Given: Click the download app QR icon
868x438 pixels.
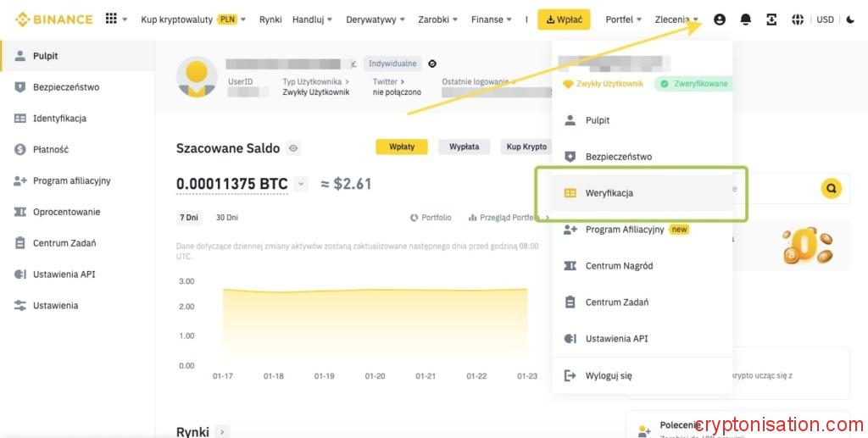Looking at the screenshot, I should pyautogui.click(x=771, y=19).
